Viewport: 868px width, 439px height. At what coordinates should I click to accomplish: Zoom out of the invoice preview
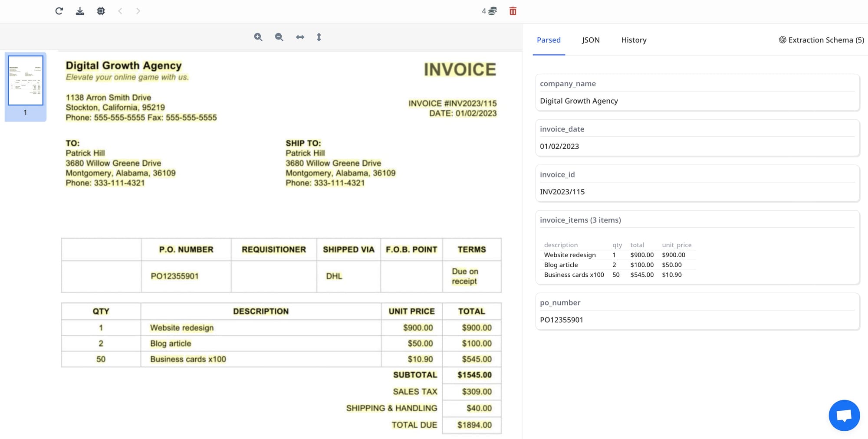[x=279, y=37]
